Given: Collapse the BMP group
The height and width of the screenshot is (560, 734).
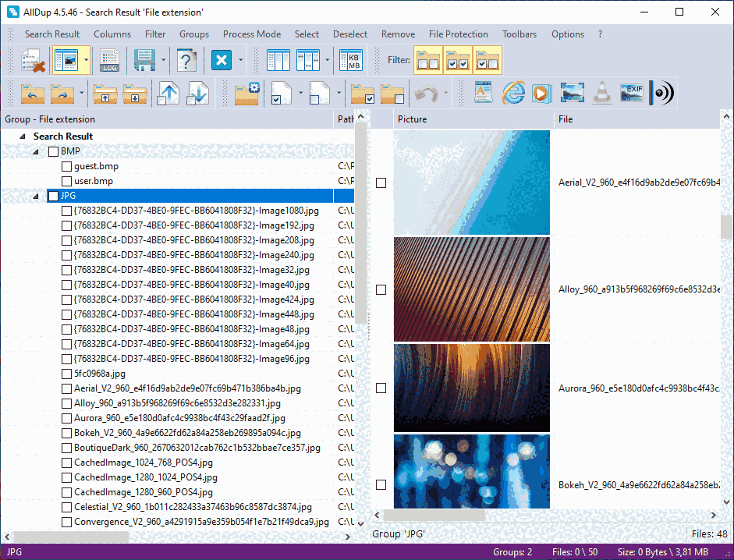Looking at the screenshot, I should (x=34, y=151).
